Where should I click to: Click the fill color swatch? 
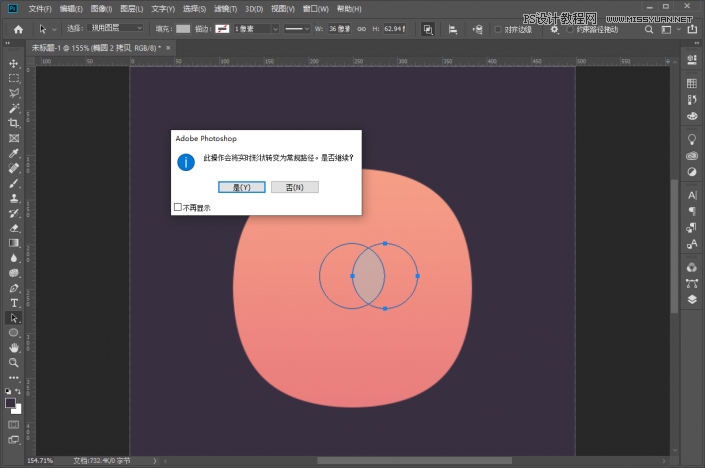(182, 29)
